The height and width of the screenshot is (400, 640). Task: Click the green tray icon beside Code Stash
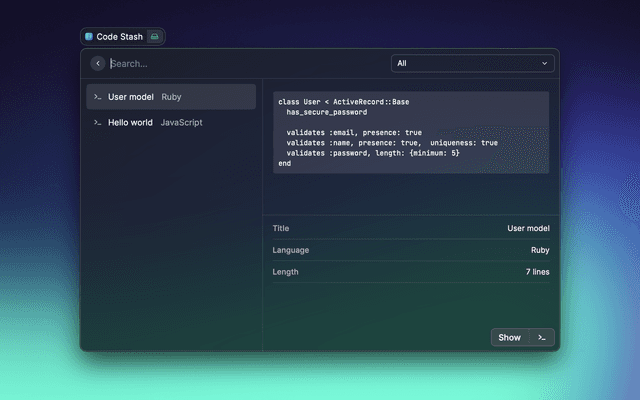[154, 36]
